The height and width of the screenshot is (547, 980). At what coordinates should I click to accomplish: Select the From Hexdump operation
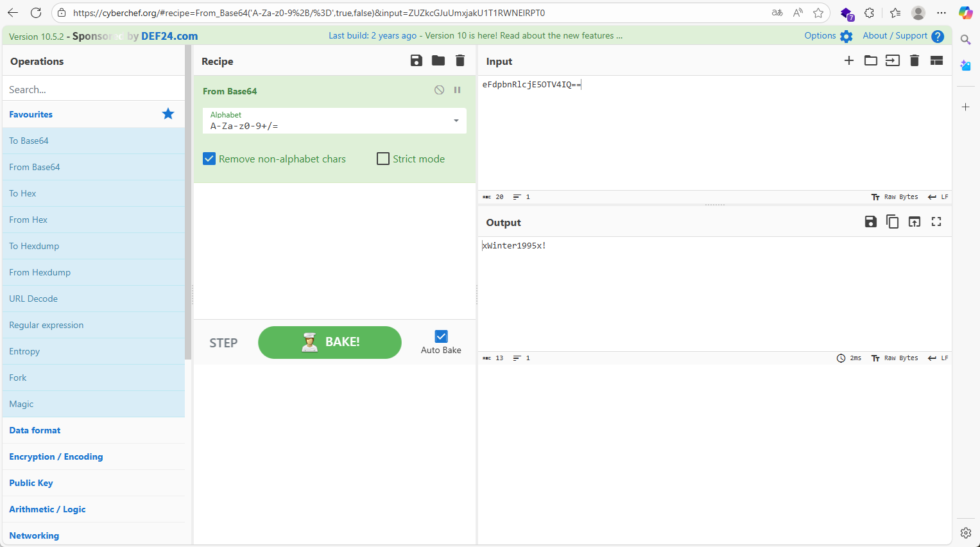[x=94, y=272]
